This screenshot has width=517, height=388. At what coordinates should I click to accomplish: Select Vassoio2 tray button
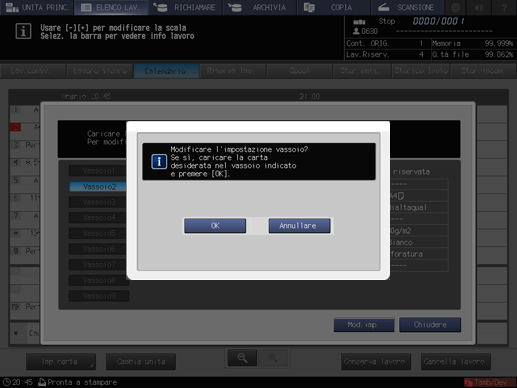point(99,187)
